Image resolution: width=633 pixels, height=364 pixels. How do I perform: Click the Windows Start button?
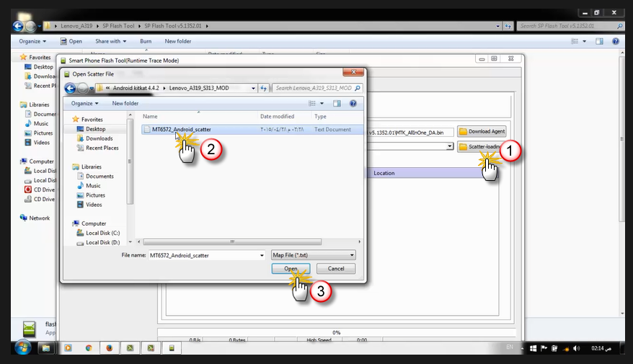point(23,347)
